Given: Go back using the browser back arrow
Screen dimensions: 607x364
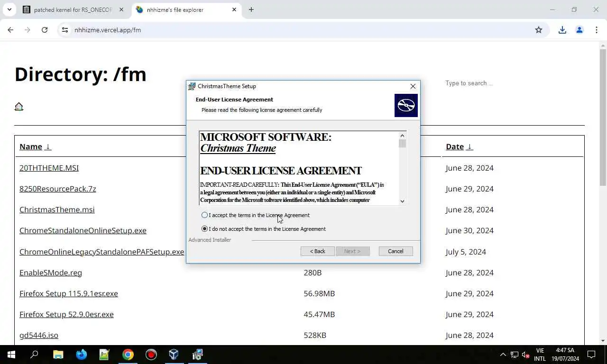Looking at the screenshot, I should coord(10,30).
